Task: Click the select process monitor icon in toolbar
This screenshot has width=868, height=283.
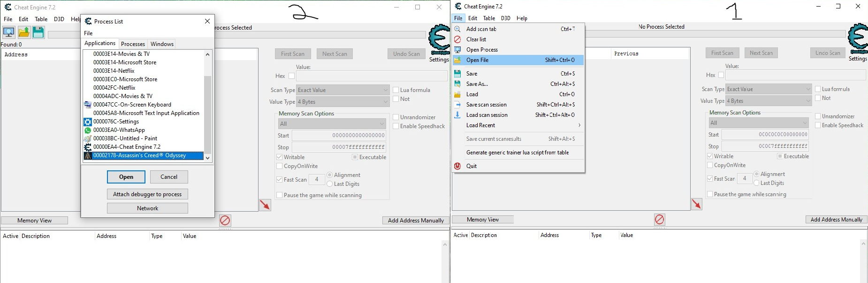Action: (x=8, y=32)
